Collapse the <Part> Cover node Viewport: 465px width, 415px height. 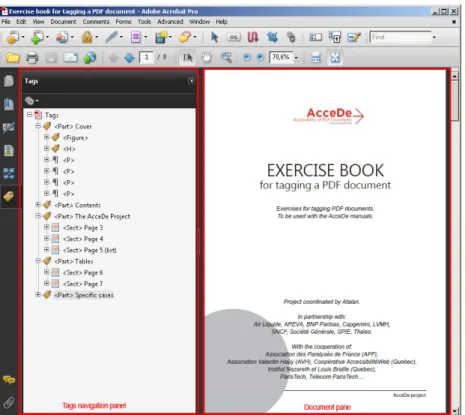point(38,126)
